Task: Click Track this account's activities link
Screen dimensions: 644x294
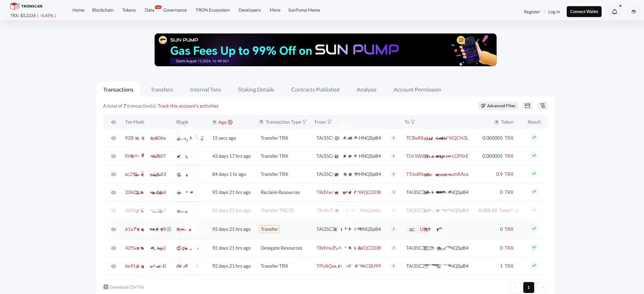Action: 188,106
